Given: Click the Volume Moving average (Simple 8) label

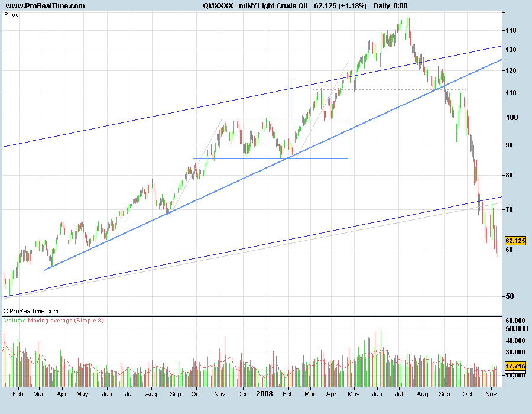Looking at the screenshot, I should [54, 321].
